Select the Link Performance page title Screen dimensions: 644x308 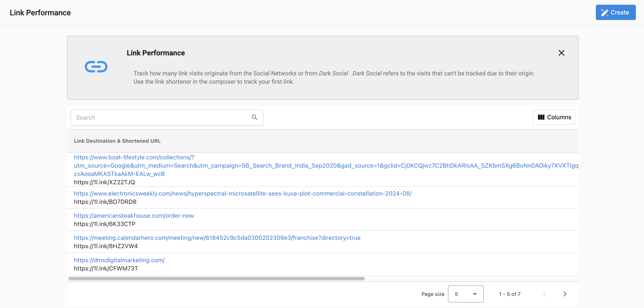[40, 12]
